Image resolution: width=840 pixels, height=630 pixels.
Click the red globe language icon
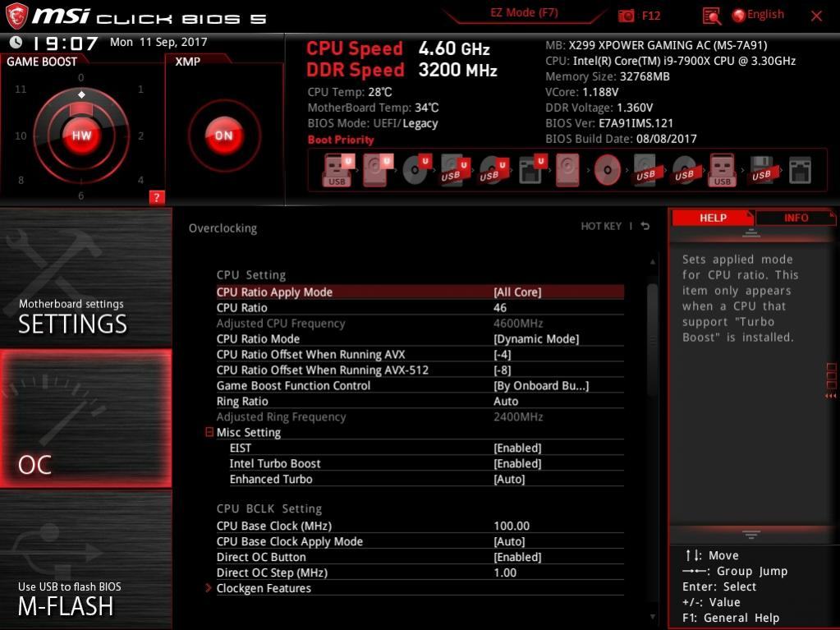[738, 16]
